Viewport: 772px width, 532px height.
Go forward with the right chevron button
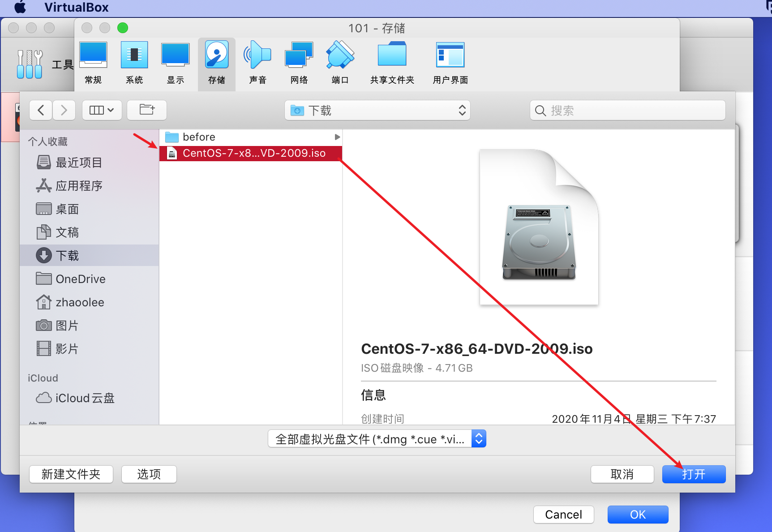point(64,110)
